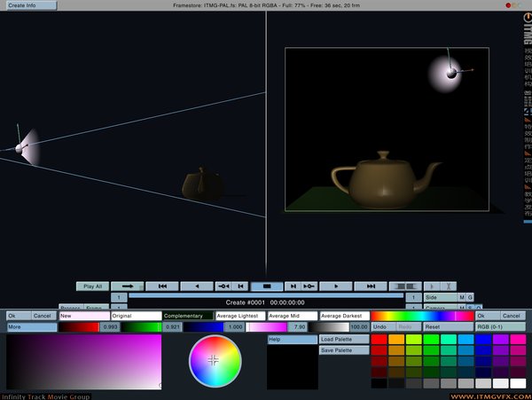Click the right-arrow loop mode icon
Image resolution: width=532 pixels, height=400 pixels.
click(128, 286)
